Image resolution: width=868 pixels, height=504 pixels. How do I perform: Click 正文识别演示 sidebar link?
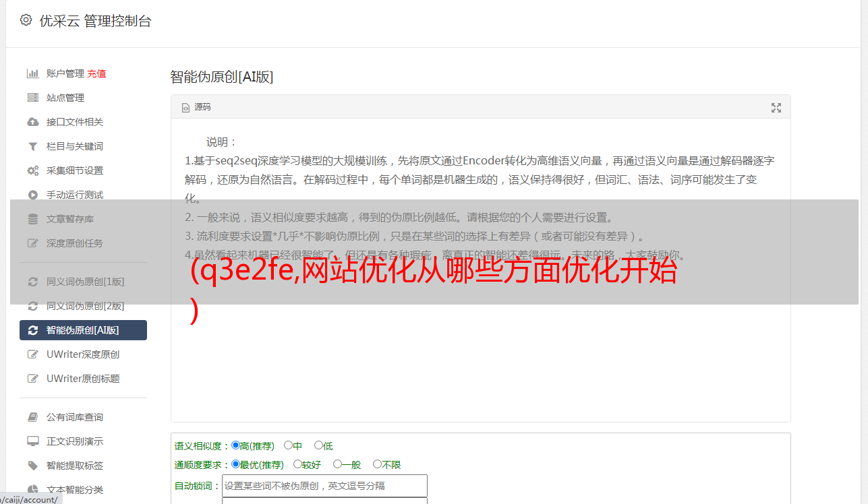[75, 441]
